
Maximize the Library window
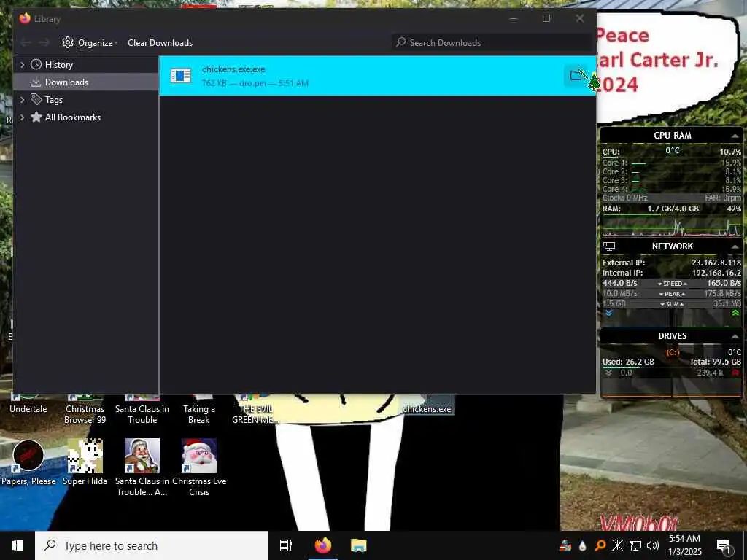[x=546, y=18]
